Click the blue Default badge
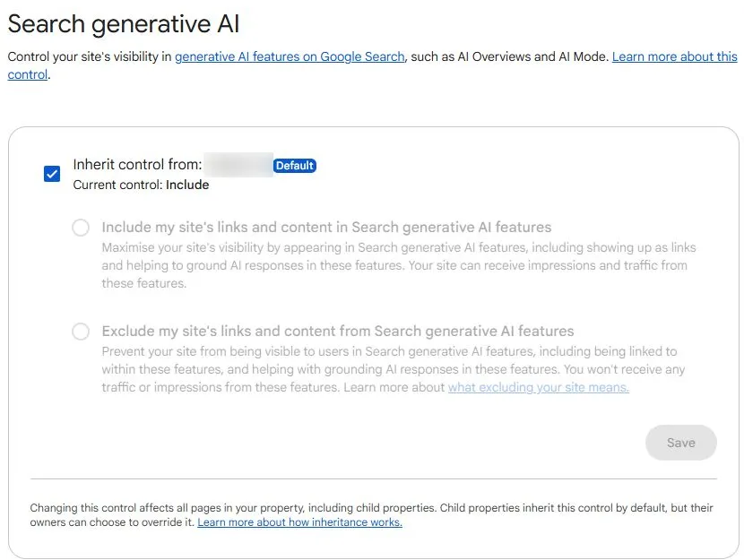This screenshot has height=560, width=744. pyautogui.click(x=295, y=166)
